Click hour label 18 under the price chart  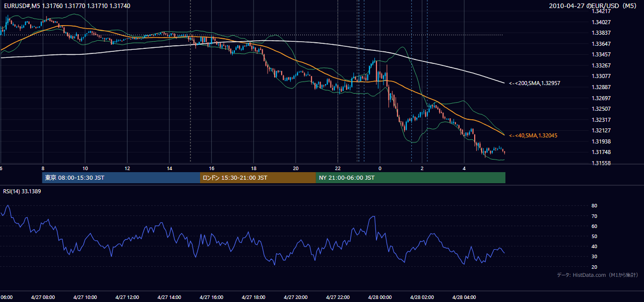[253, 169]
